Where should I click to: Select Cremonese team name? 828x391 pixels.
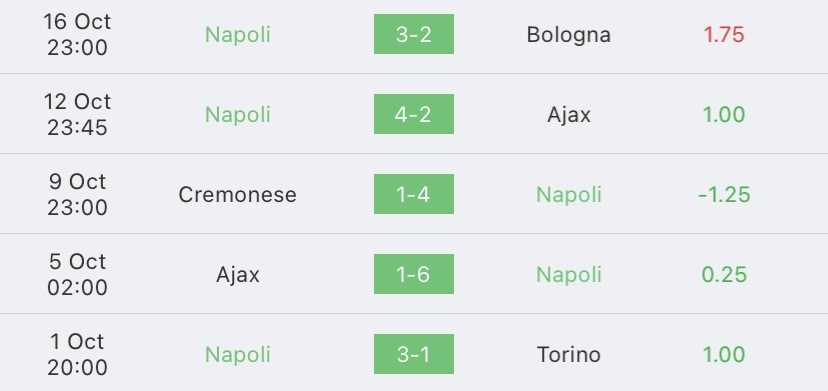(x=238, y=194)
